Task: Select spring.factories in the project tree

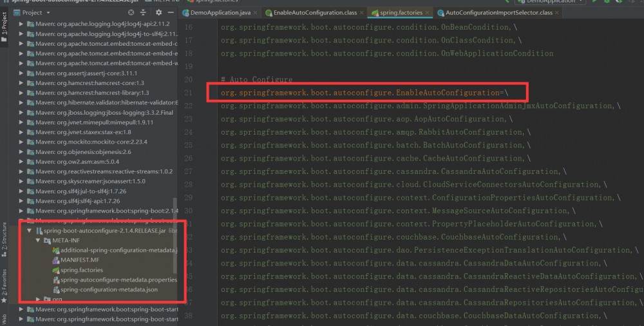Action: pyautogui.click(x=82, y=270)
